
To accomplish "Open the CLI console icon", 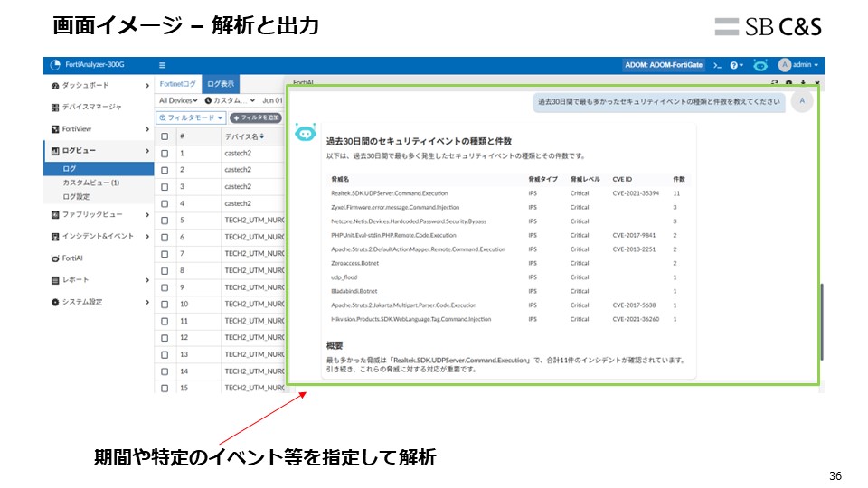I will click(x=717, y=65).
